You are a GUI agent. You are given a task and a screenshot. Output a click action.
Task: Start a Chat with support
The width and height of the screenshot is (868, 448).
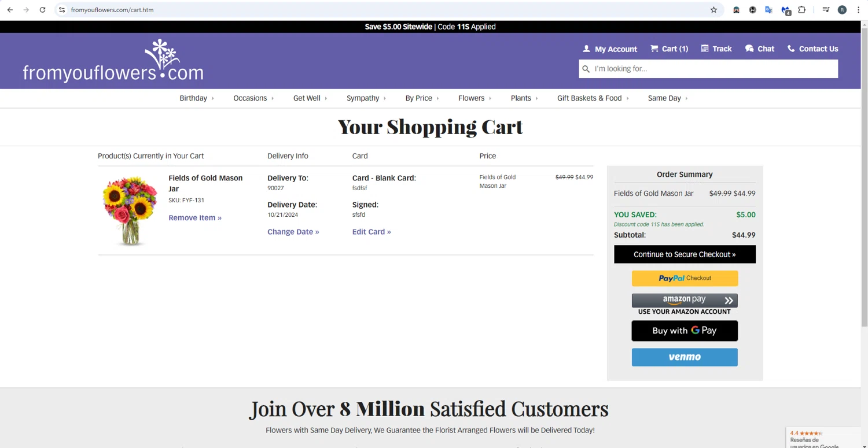pos(759,49)
